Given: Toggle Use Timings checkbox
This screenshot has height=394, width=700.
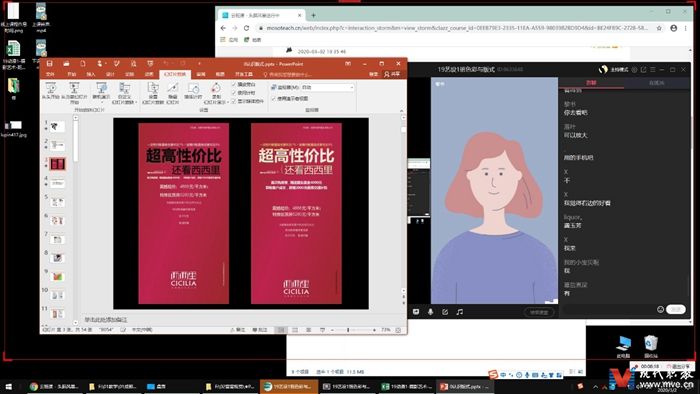Looking at the screenshot, I should (234, 93).
